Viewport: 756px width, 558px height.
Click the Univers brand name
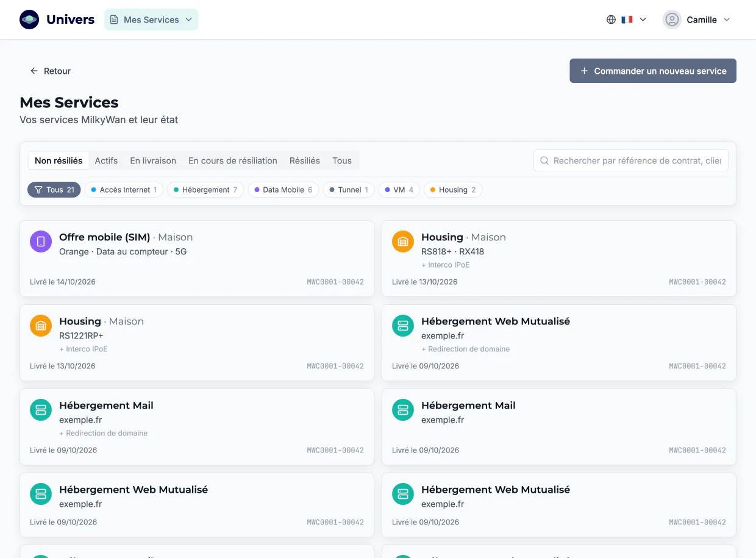click(70, 20)
